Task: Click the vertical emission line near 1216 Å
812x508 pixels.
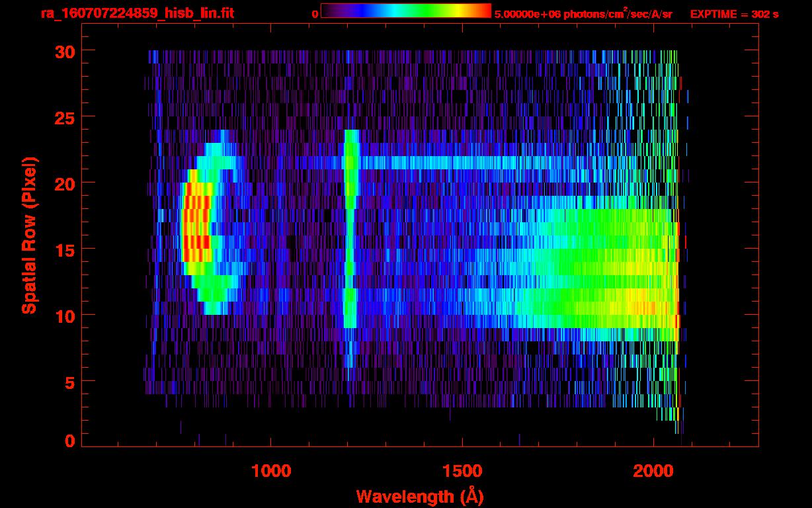Action: click(x=350, y=229)
